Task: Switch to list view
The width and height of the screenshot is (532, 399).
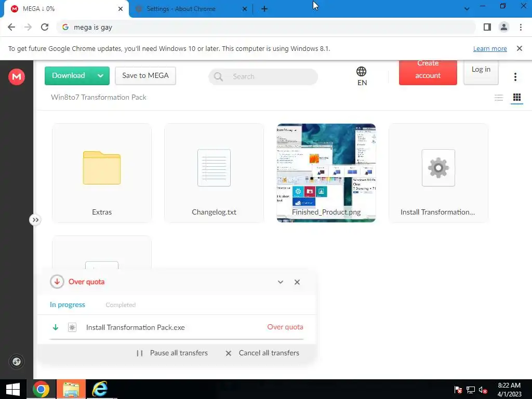Action: click(498, 98)
